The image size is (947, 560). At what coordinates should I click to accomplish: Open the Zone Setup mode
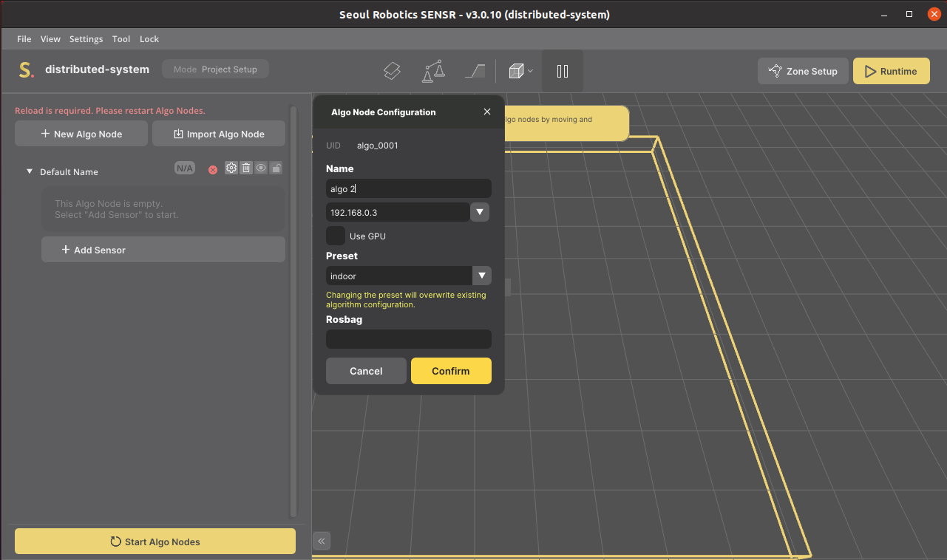(x=804, y=71)
